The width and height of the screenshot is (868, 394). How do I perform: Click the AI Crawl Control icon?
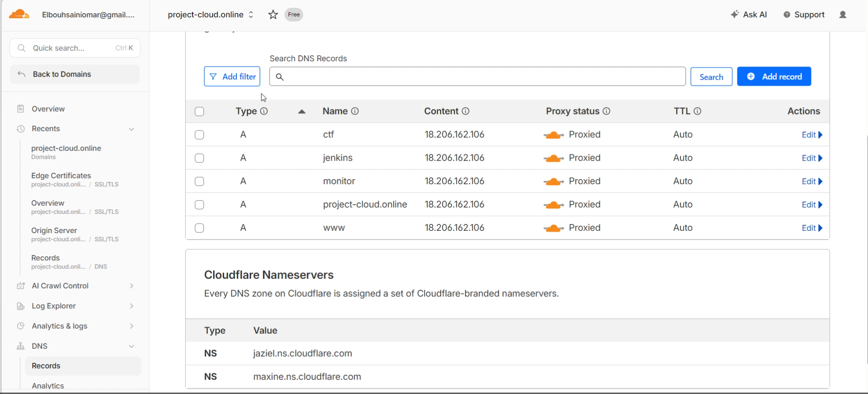(21, 286)
